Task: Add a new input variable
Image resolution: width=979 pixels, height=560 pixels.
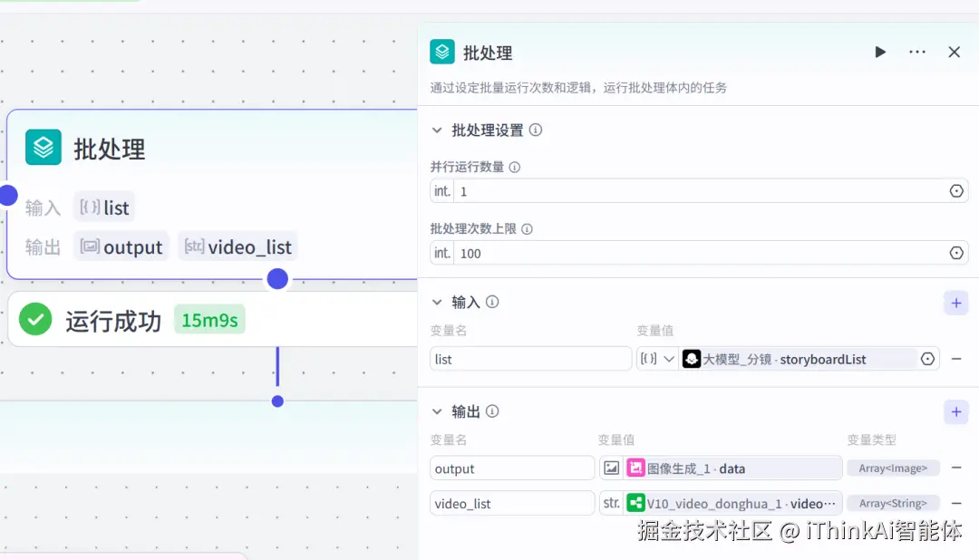Action: pyautogui.click(x=956, y=304)
